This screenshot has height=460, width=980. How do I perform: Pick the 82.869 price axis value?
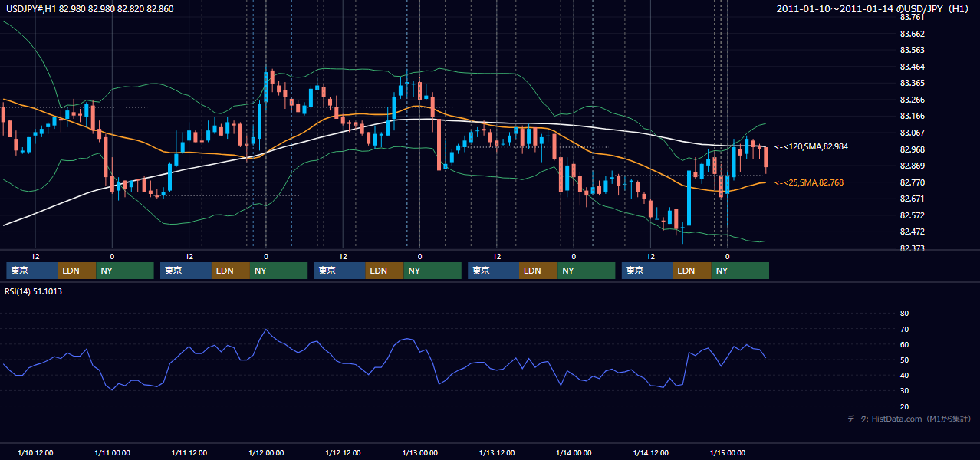point(913,166)
